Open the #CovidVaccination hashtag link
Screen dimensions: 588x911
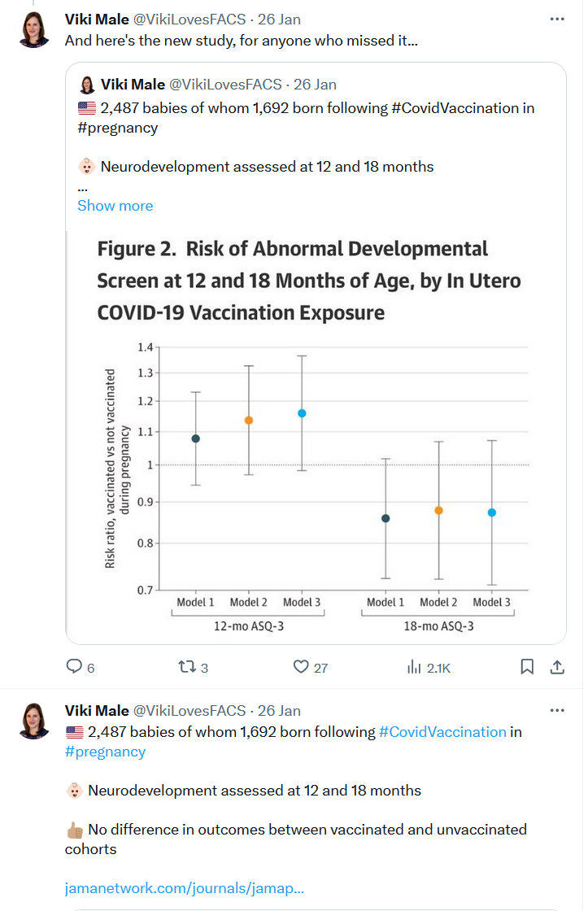(x=442, y=732)
